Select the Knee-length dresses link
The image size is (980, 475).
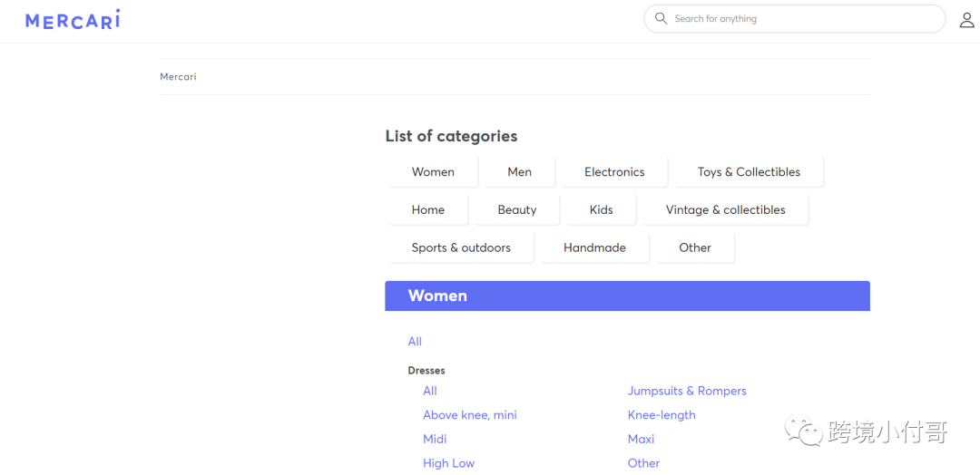(661, 415)
